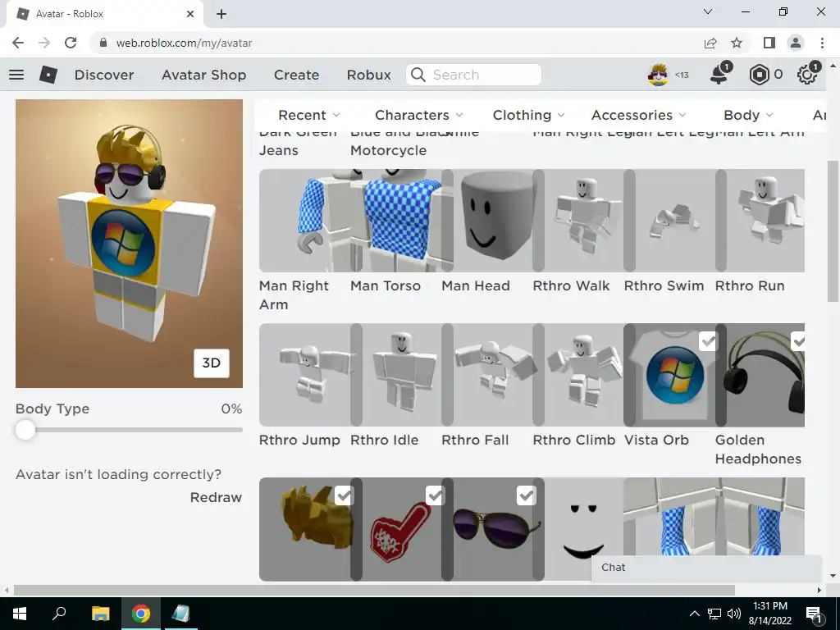This screenshot has height=630, width=840.
Task: Go to Discover page
Action: point(104,75)
